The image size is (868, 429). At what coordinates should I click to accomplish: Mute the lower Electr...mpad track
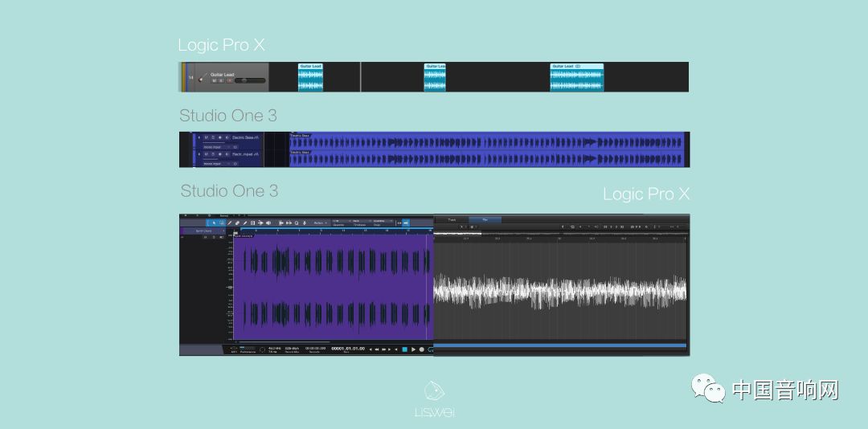coord(206,154)
